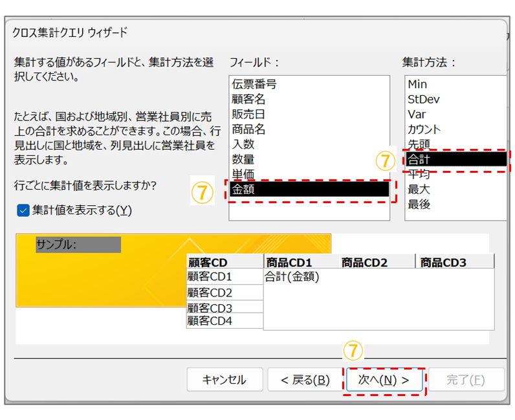Viewport: 515px width, 420px height.
Task: Choose 最大 from the function list
Action: (419, 189)
